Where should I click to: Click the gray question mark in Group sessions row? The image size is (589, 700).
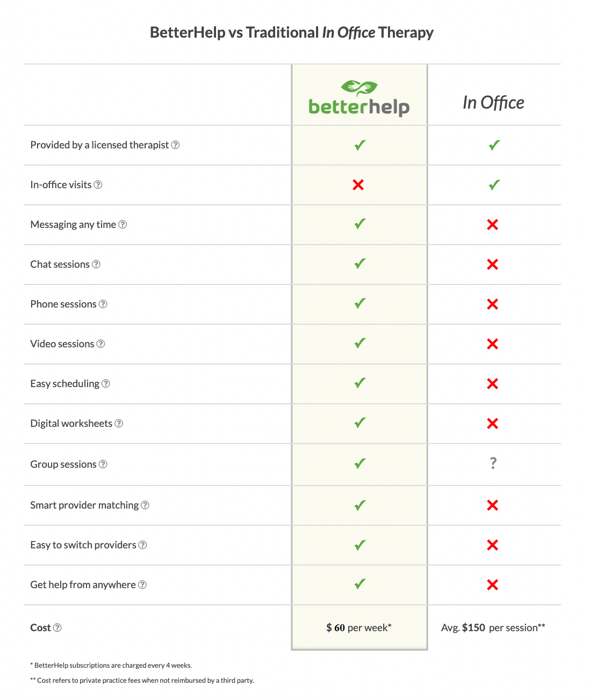493,463
